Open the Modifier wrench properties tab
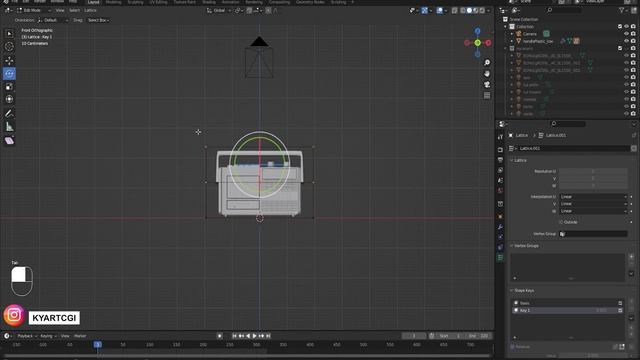640x360 pixels. point(500,227)
